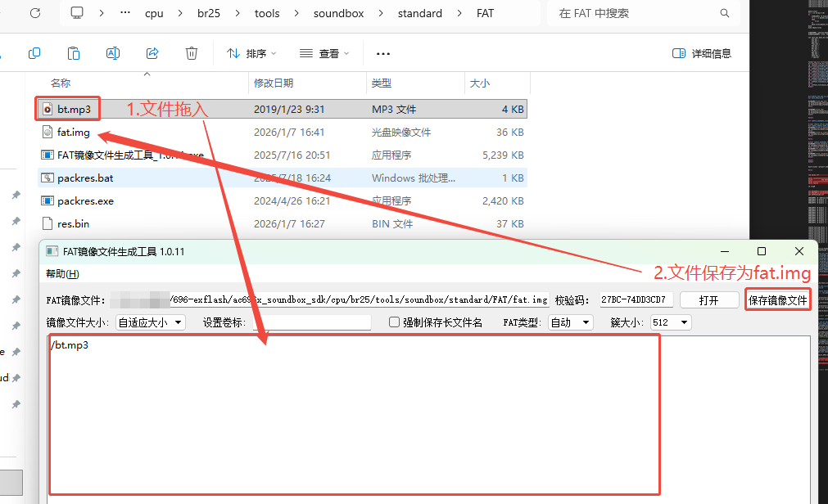Maximize the FAT镜像文件生成工具 window

point(762,251)
